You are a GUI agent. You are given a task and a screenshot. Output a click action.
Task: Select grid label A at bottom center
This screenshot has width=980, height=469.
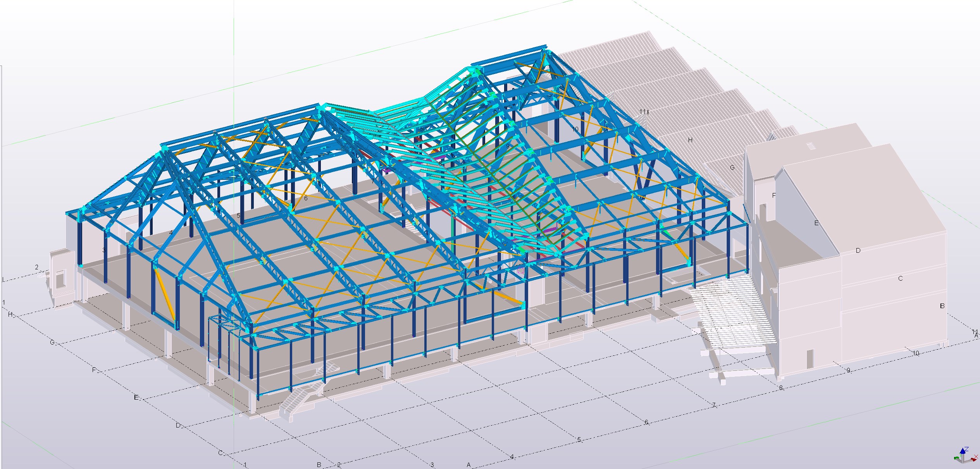click(x=468, y=465)
